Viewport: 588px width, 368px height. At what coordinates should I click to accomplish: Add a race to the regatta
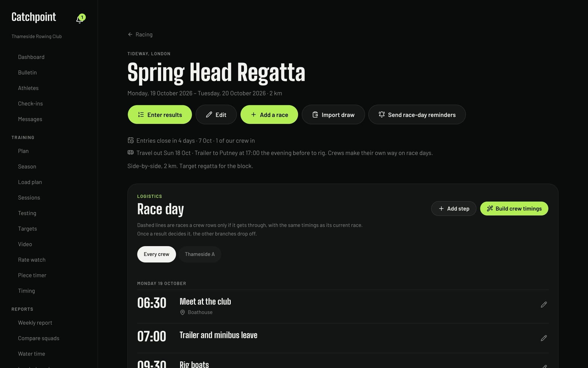(x=269, y=115)
